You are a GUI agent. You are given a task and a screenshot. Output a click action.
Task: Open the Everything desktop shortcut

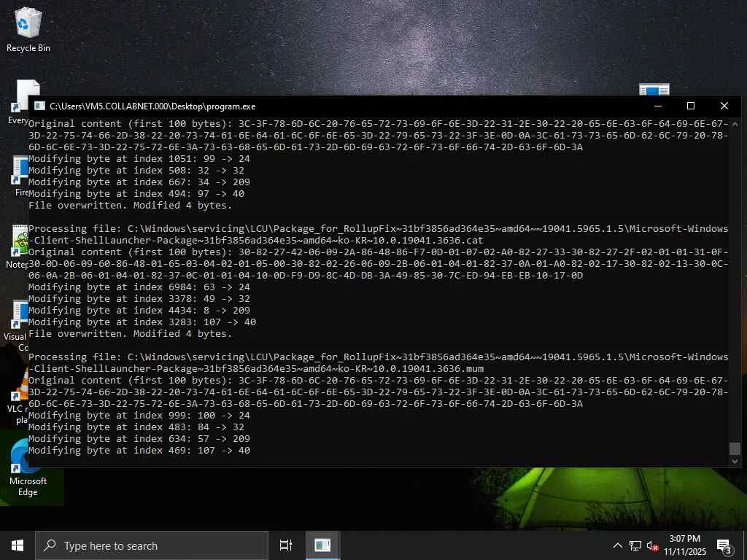click(18, 102)
